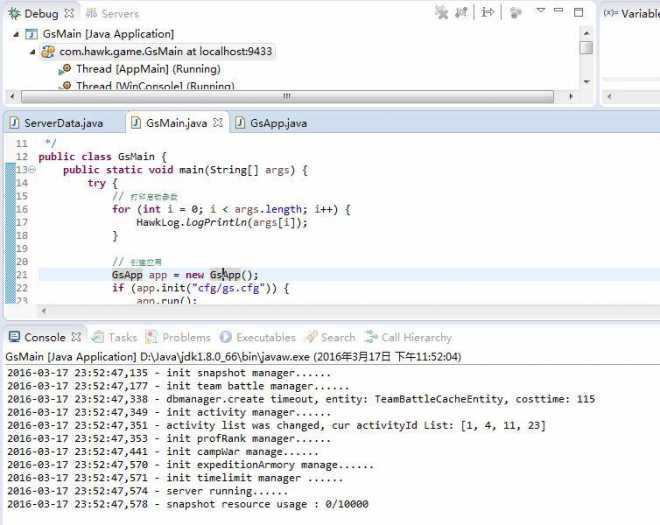Click the Variables view icon
Screen dimensions: 660x525
click(611, 13)
